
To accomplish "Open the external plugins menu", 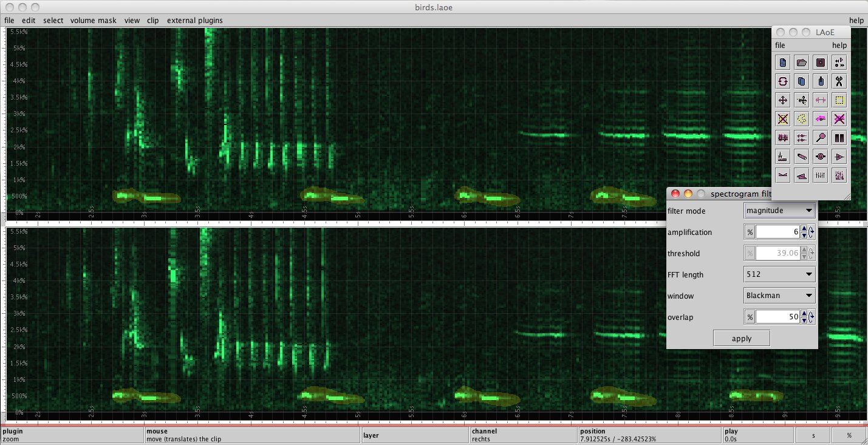I will tap(194, 20).
